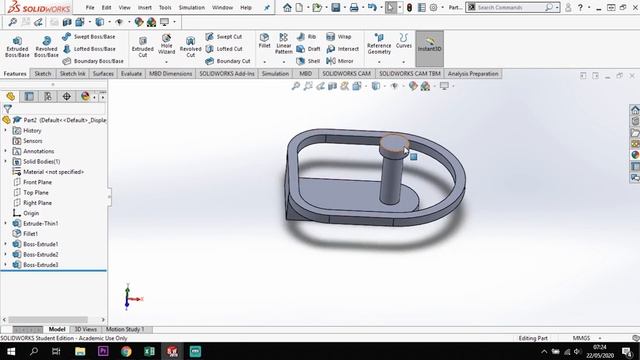Screen dimensions: 640x360
Task: Expand the Annotations tree node
Action: (5, 151)
